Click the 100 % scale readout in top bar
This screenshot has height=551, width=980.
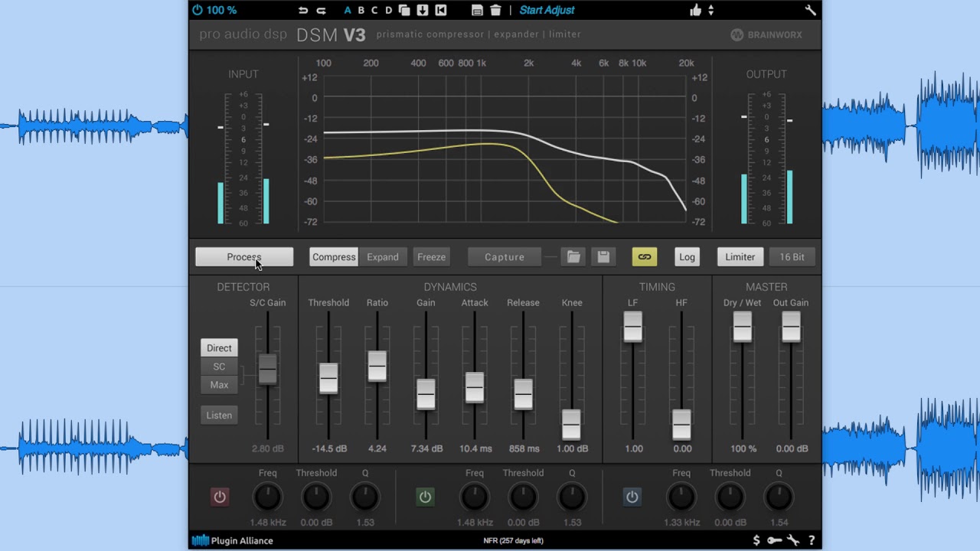221,10
